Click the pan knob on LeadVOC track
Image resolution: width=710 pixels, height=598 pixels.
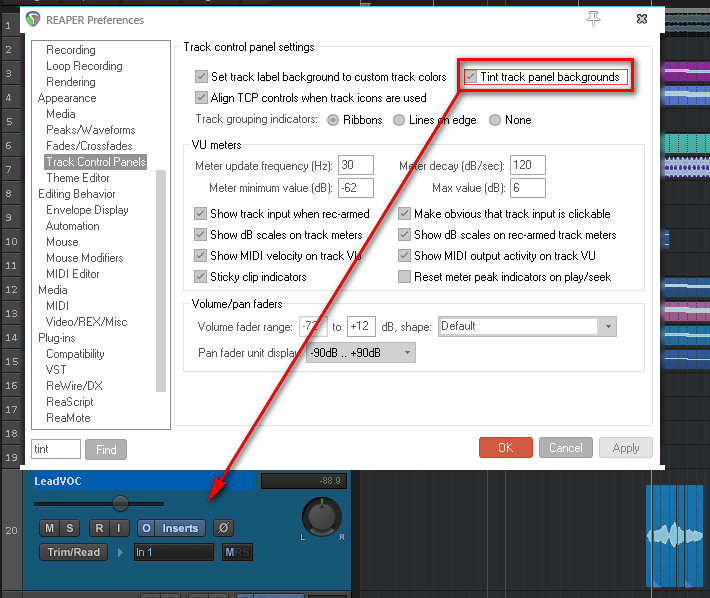[322, 517]
